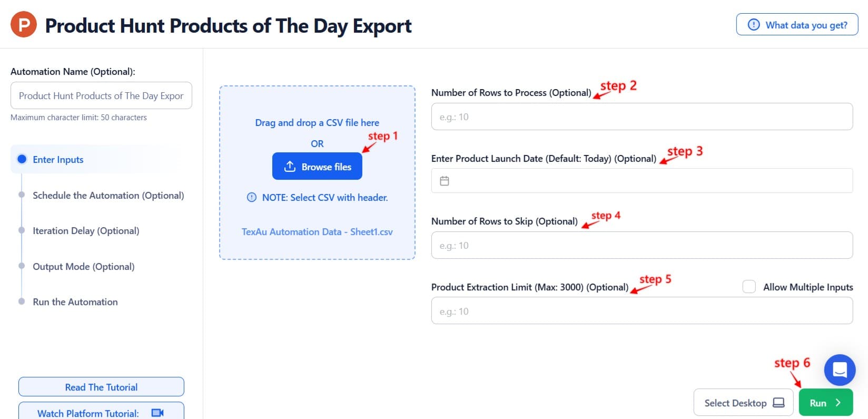Go to Schedule the Automation step
The height and width of the screenshot is (419, 868).
pyautogui.click(x=108, y=196)
